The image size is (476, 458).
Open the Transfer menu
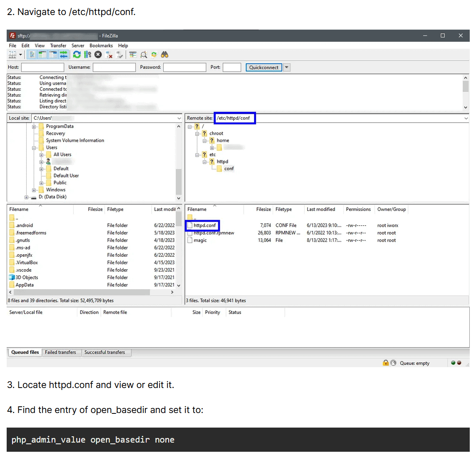tap(58, 45)
